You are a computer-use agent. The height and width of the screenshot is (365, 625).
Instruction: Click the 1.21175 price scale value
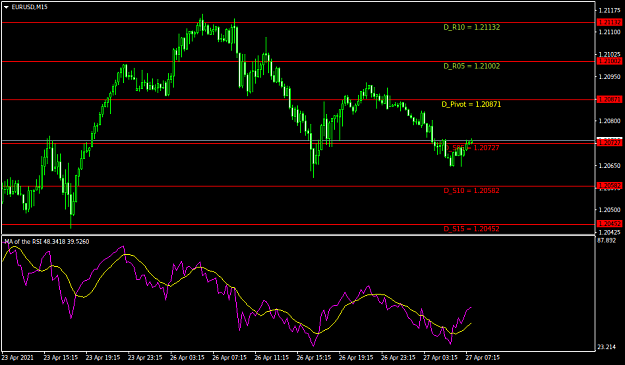[x=609, y=10]
